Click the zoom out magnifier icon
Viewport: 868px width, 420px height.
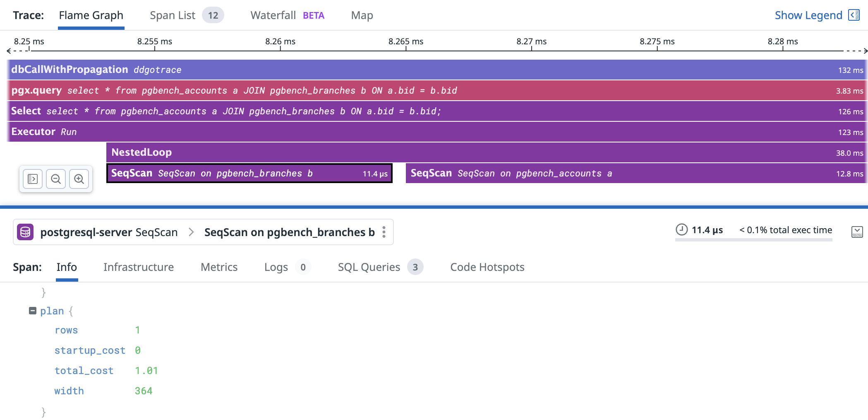(56, 179)
